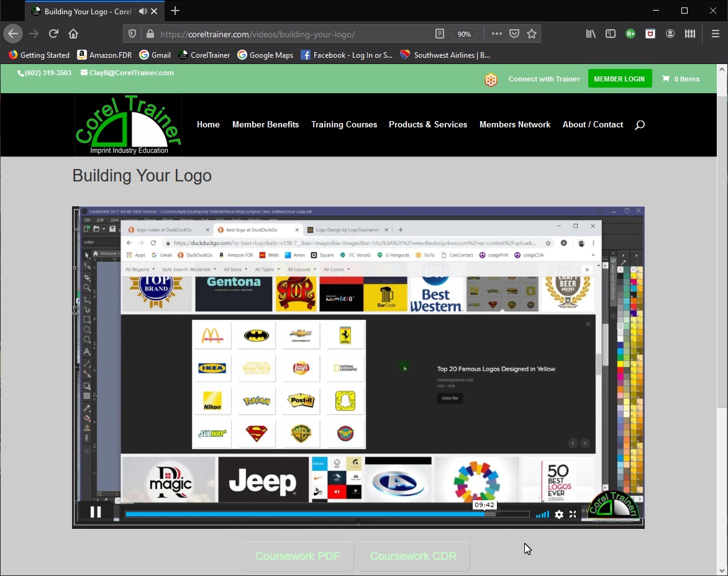Bookmark this page with the star icon
Image resolution: width=728 pixels, height=576 pixels.
click(532, 34)
